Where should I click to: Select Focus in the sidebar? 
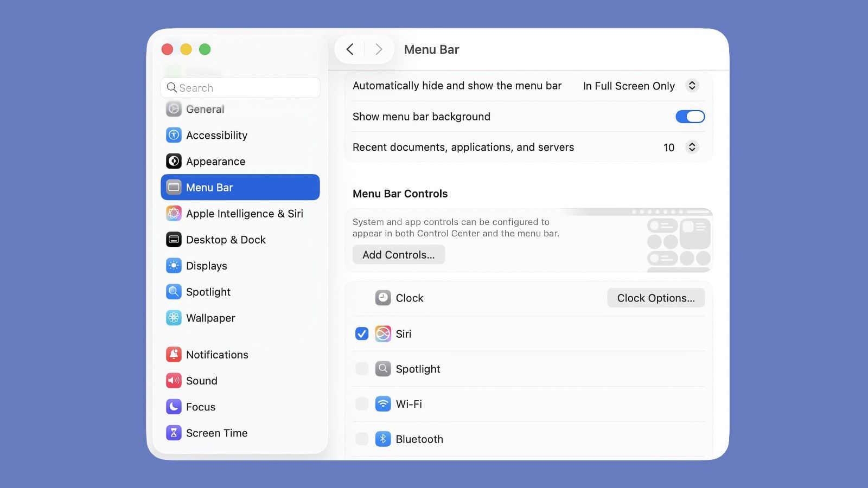click(240, 407)
